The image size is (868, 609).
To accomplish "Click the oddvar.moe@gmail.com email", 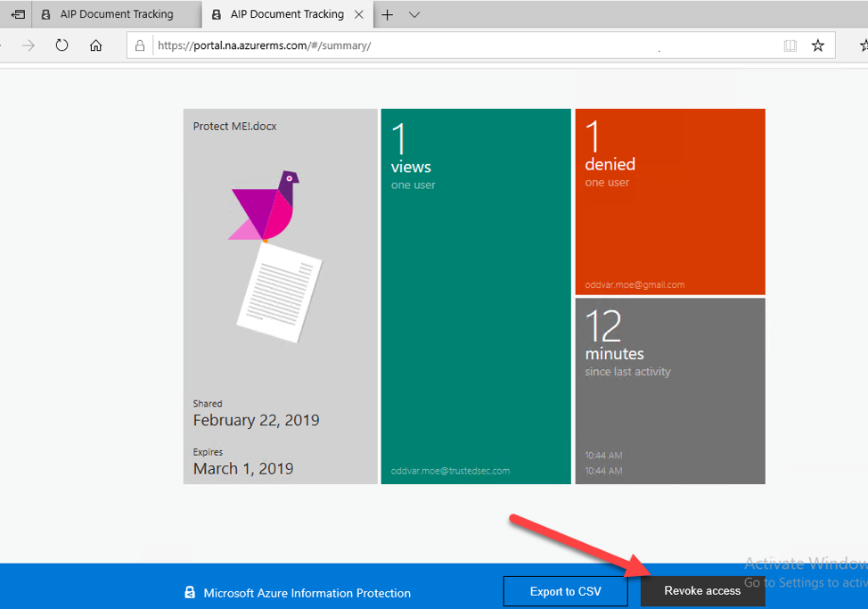I will pyautogui.click(x=635, y=284).
